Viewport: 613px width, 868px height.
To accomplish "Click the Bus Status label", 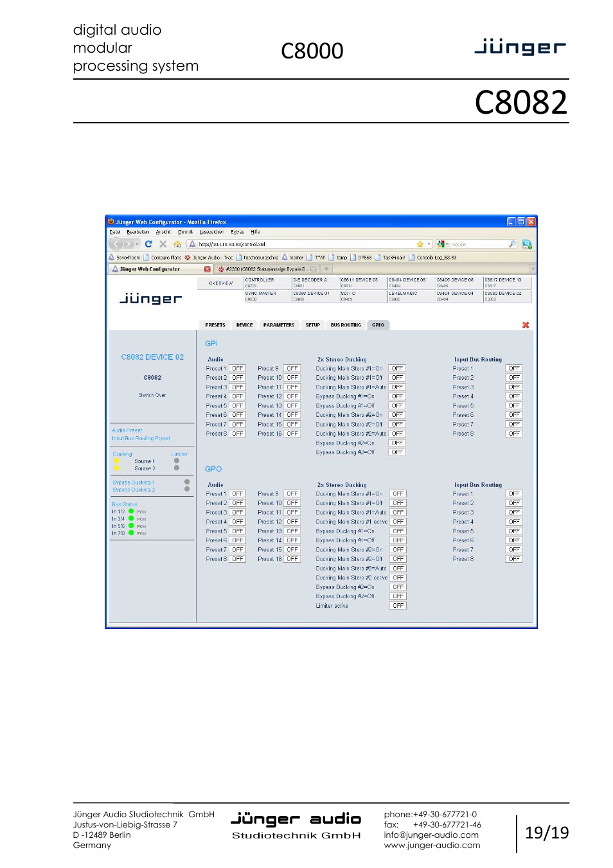I will click(x=125, y=505).
